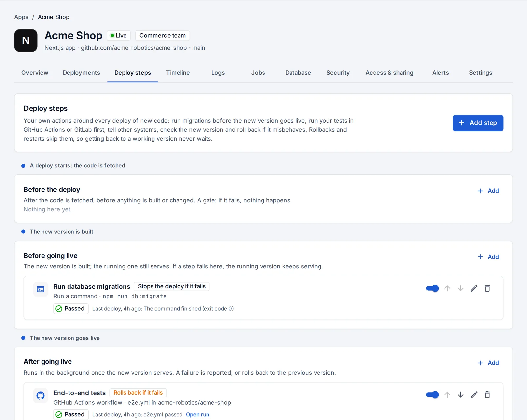Open the Overview tab

(x=35, y=73)
